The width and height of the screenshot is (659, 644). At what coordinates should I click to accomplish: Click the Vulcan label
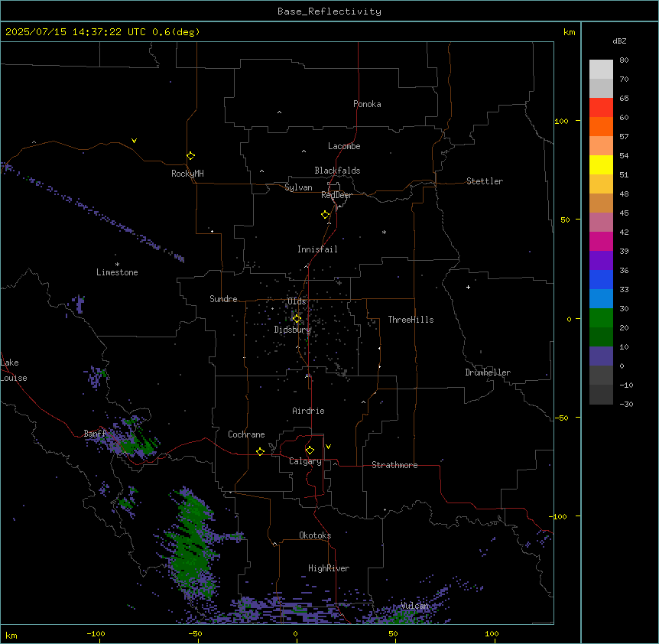point(414,606)
